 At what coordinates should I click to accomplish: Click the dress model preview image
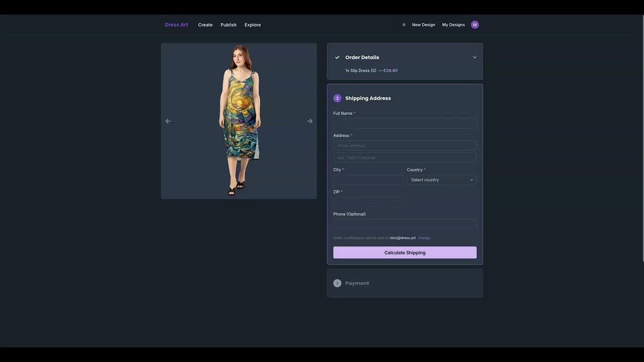pos(238,121)
